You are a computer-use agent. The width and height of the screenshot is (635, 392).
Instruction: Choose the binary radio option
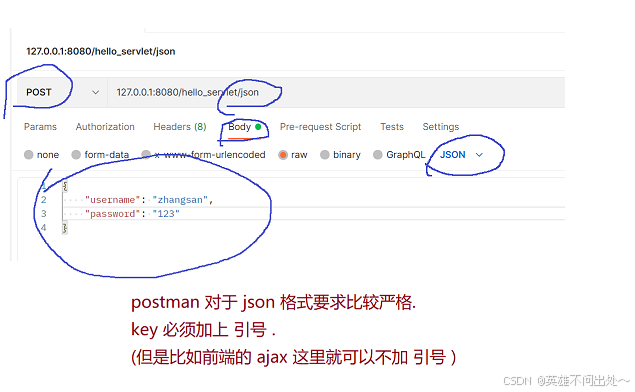(325, 155)
